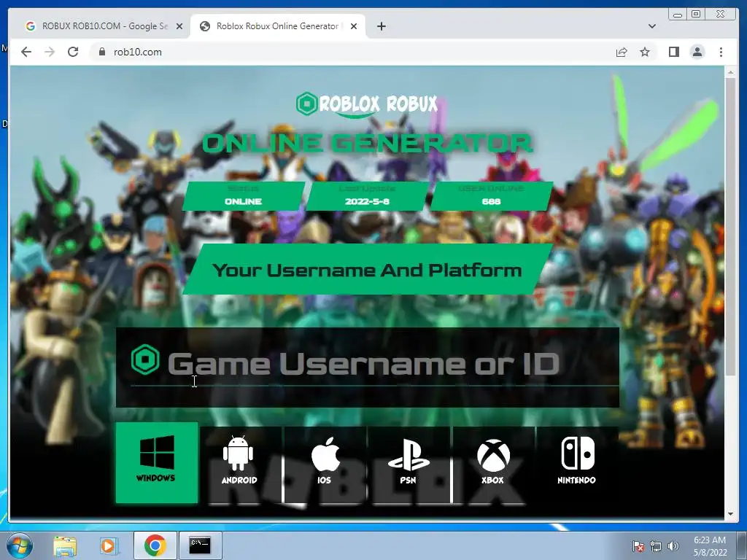
Task: Select the Nintendo Switch platform icon
Action: pos(577,460)
